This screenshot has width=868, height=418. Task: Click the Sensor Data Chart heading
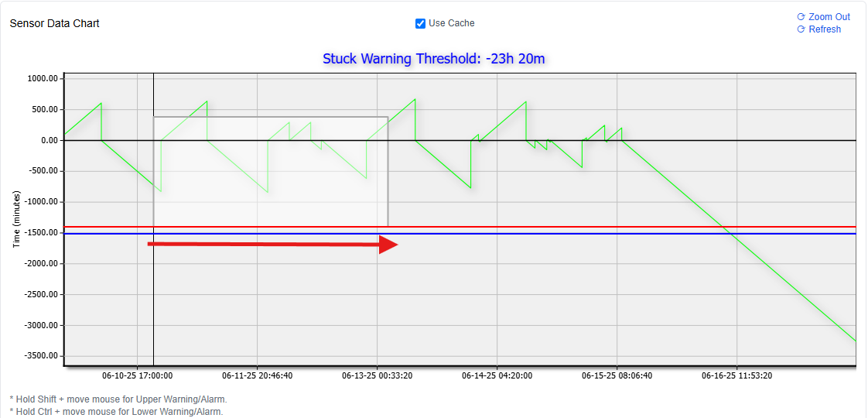[x=54, y=23]
